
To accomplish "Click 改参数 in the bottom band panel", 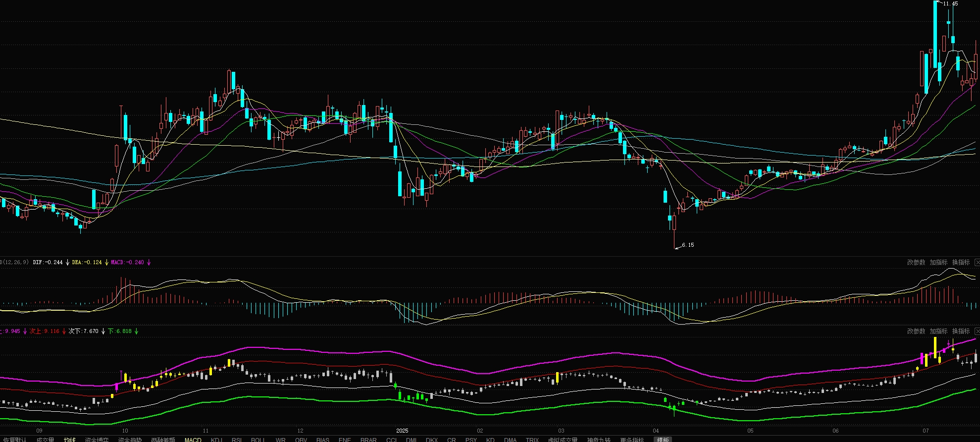I will click(x=916, y=331).
